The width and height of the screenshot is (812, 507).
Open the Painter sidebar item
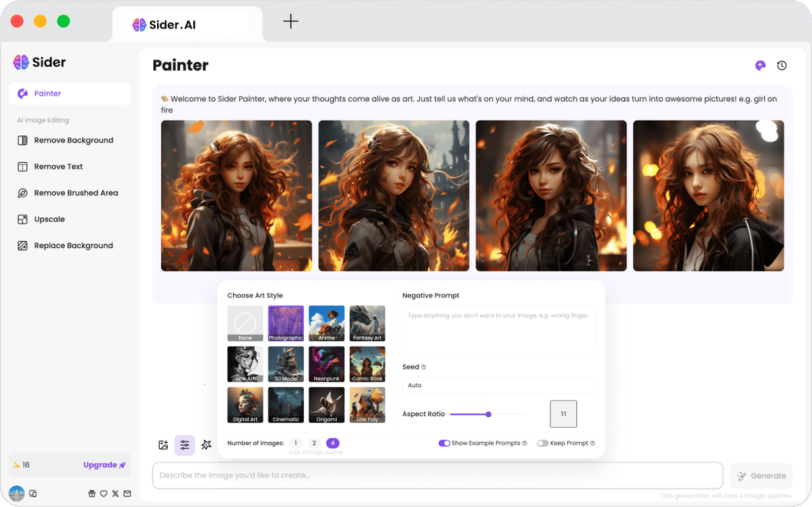point(69,94)
